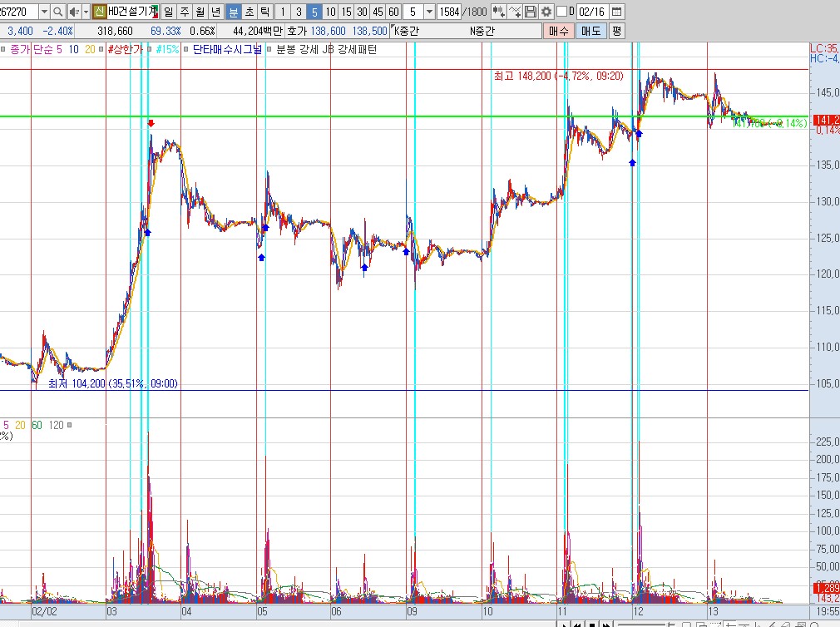The image size is (840, 627).
Task: Open the custom interval combo dropdown arrow
Action: pyautogui.click(x=429, y=12)
